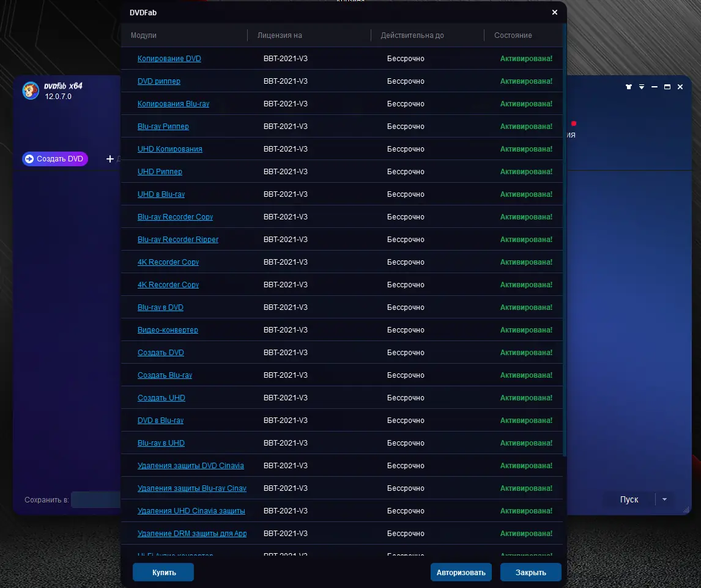The image size is (701, 588).
Task: Open the UHD Копирования link
Action: pyautogui.click(x=169, y=149)
